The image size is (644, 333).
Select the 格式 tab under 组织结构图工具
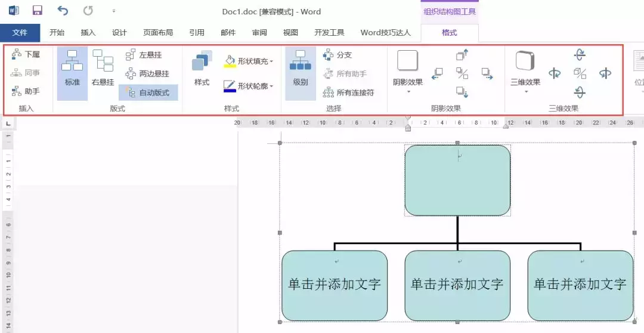pos(450,33)
